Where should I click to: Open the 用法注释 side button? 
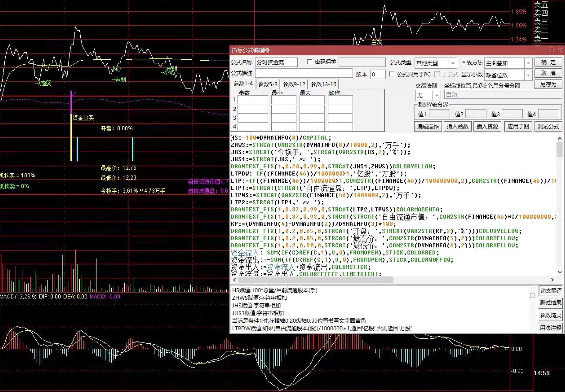tap(550, 328)
